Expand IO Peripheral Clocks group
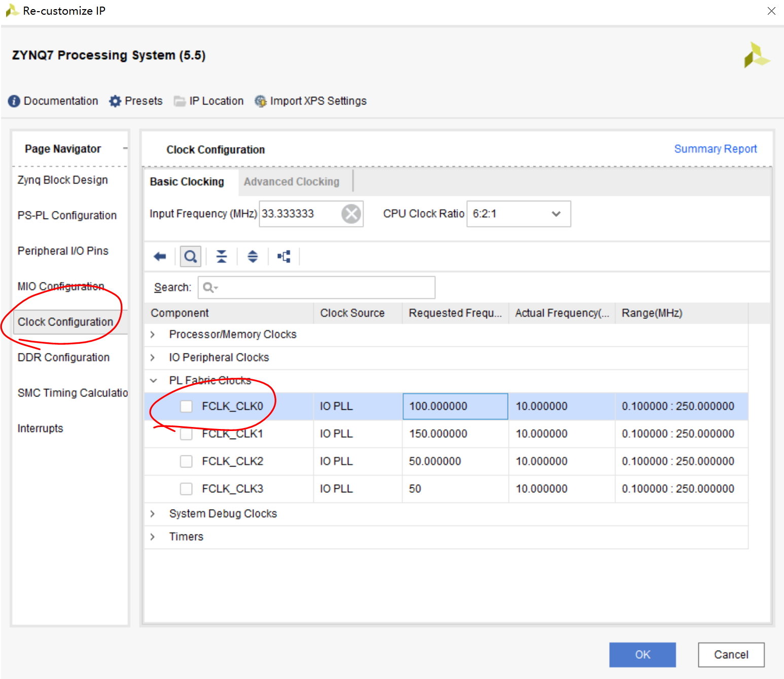Viewport: 784px width, 679px height. pyautogui.click(x=153, y=358)
